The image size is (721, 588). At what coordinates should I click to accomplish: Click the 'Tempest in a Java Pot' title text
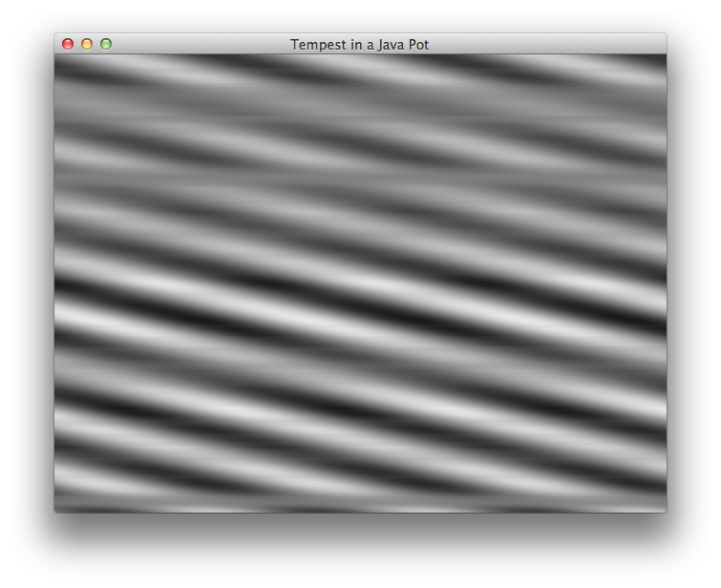click(x=360, y=45)
